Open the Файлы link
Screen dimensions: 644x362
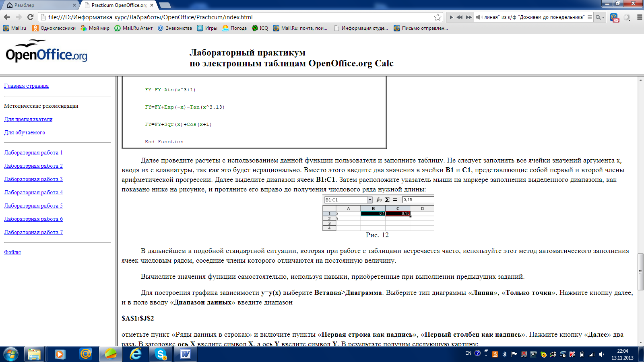click(x=12, y=252)
